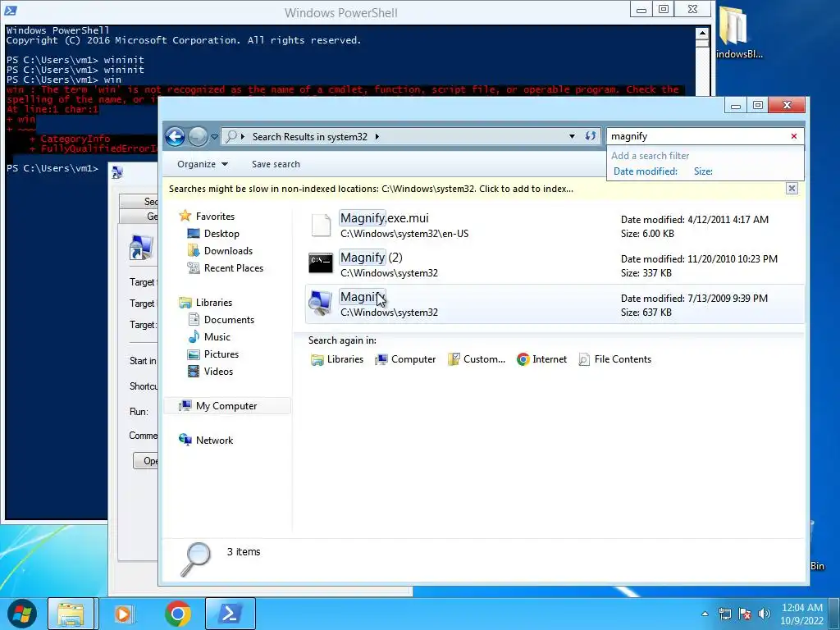
Task: Select the Magnify.exe.mui file icon
Action: 321,225
